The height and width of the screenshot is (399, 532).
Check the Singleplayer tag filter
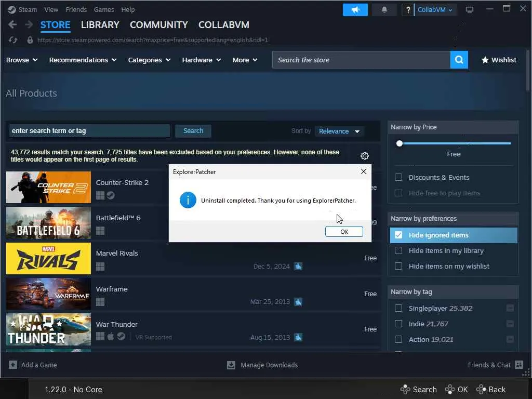[x=398, y=308]
